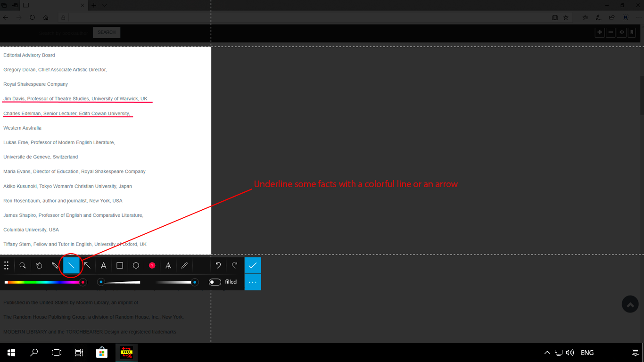Open a new browser tab
This screenshot has width=644, height=362.
(x=93, y=5)
